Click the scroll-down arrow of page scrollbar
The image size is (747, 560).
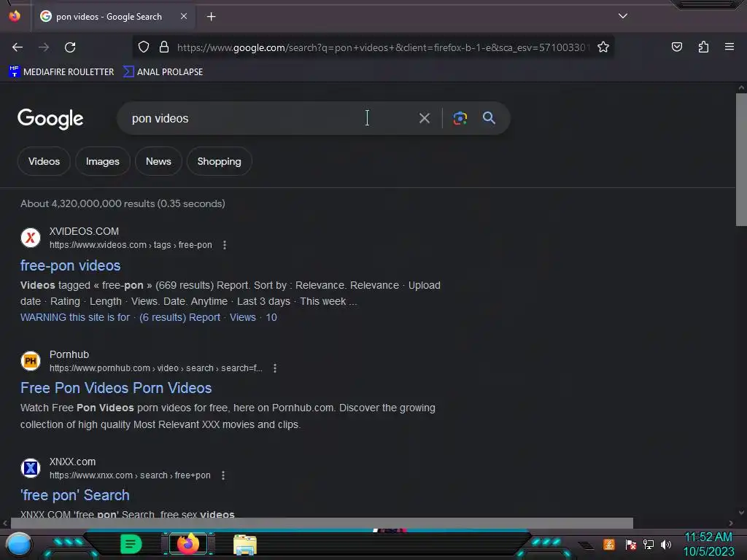[741, 513]
